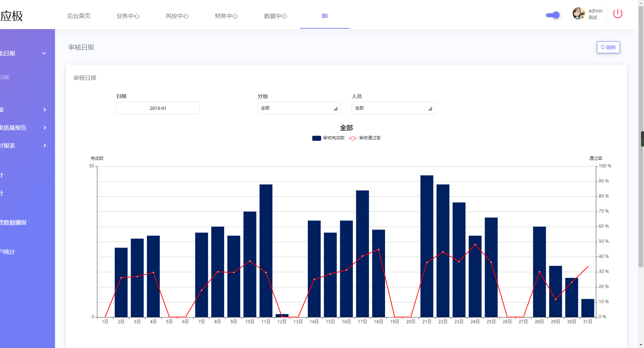This screenshot has height=348, width=644.
Task: Click the scrollbar down arrow
Action: [x=641, y=345]
